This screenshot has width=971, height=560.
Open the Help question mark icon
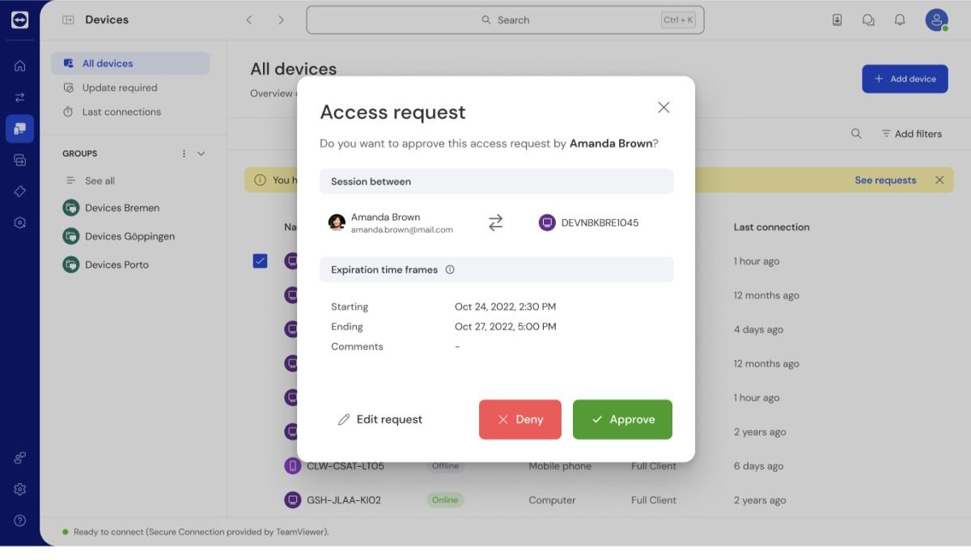click(x=19, y=520)
